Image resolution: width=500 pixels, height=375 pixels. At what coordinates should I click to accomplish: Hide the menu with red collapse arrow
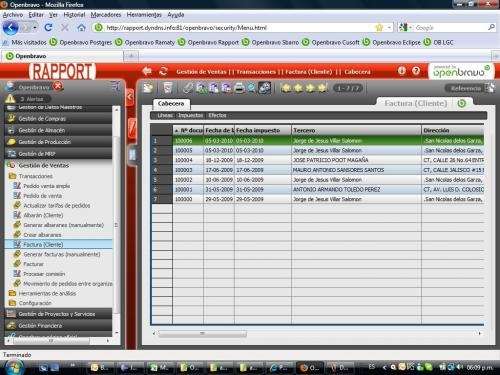[x=130, y=97]
